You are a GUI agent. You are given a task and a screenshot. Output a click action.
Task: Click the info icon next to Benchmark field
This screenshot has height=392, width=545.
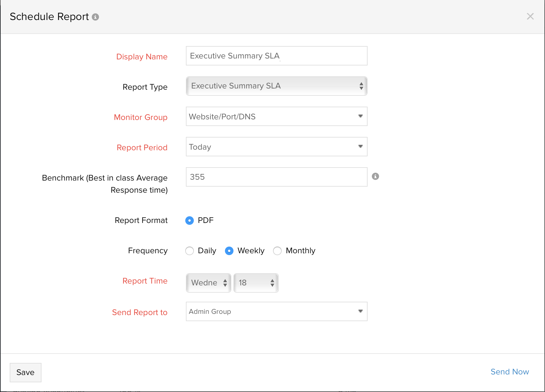375,176
